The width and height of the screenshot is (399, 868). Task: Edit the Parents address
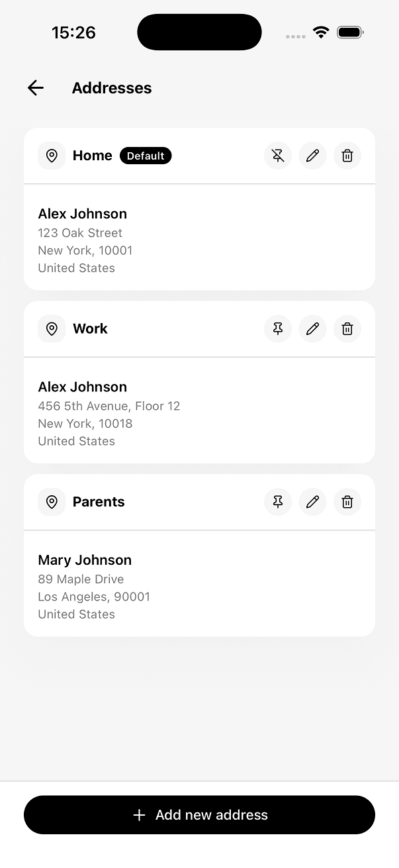click(312, 503)
